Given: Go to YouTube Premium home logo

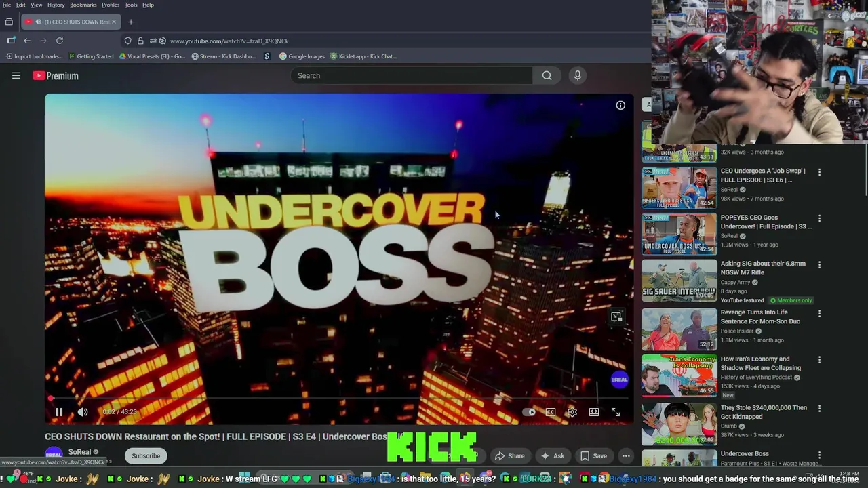Looking at the screenshot, I should pos(56,76).
